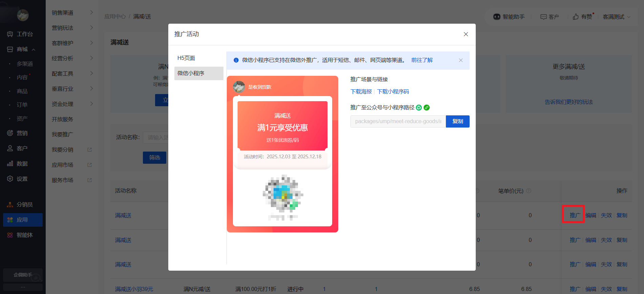
Task: Expand 客群维护 menu
Action: (x=72, y=43)
